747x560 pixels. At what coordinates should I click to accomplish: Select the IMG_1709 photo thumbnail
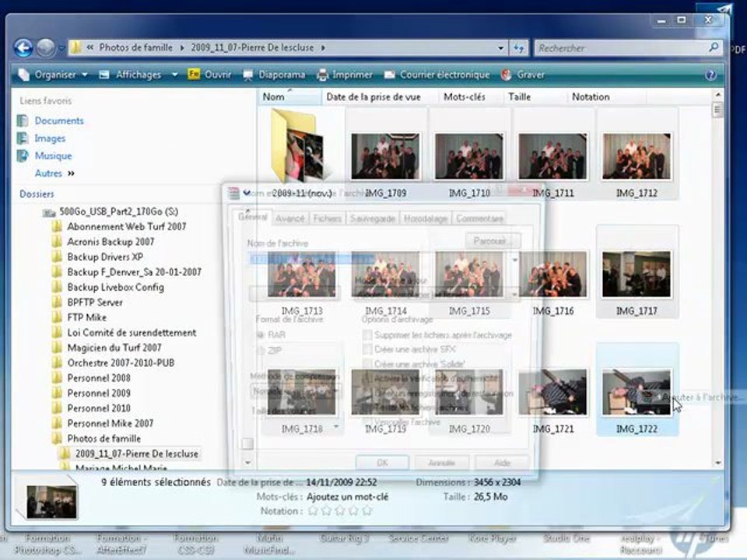click(x=385, y=156)
